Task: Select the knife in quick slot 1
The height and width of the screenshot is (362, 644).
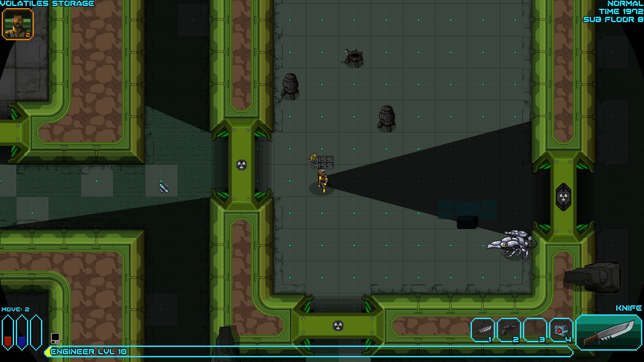Action: (482, 330)
